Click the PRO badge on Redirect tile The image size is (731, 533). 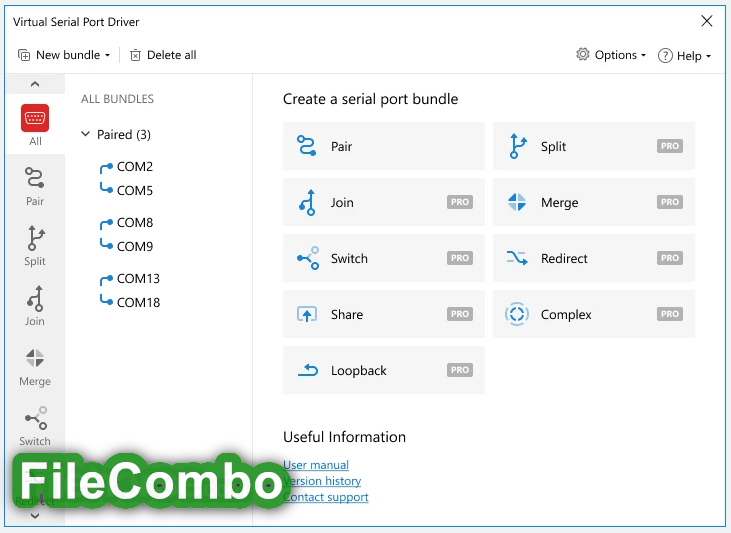670,258
